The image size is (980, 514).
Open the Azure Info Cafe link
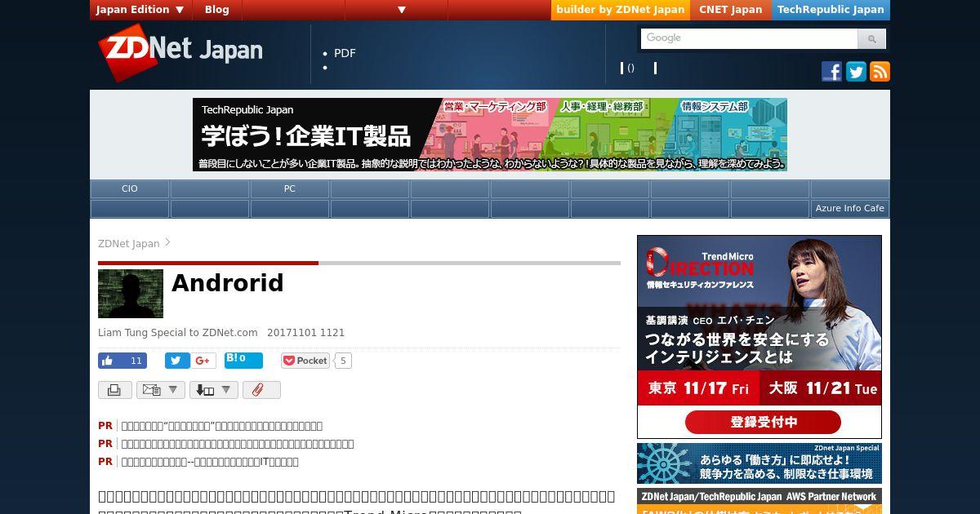[849, 208]
